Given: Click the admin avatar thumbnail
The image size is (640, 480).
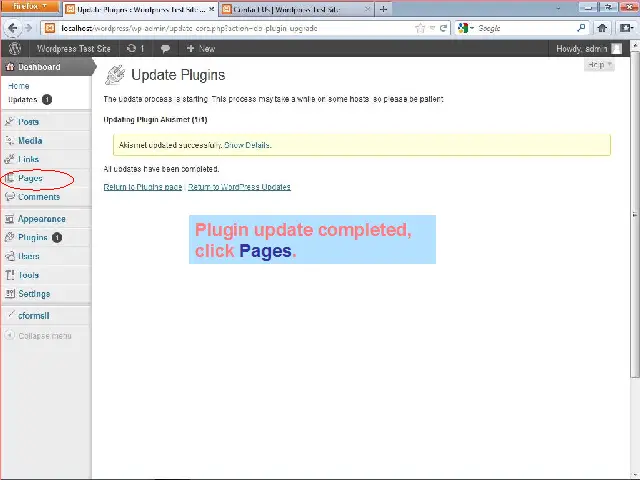Looking at the screenshot, I should [x=617, y=49].
